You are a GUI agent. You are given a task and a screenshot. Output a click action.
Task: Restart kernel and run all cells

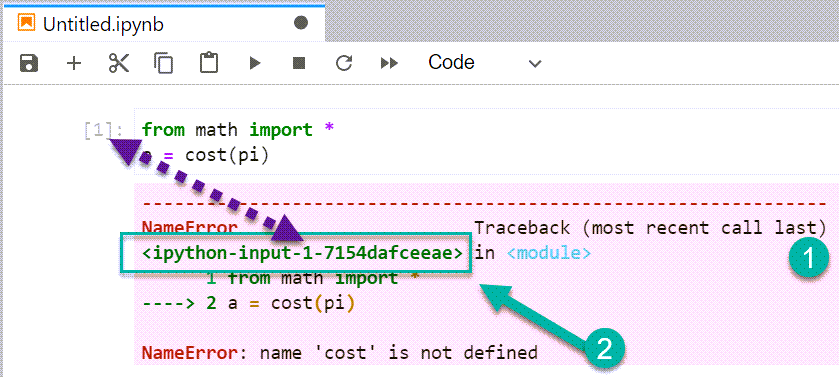[x=390, y=63]
